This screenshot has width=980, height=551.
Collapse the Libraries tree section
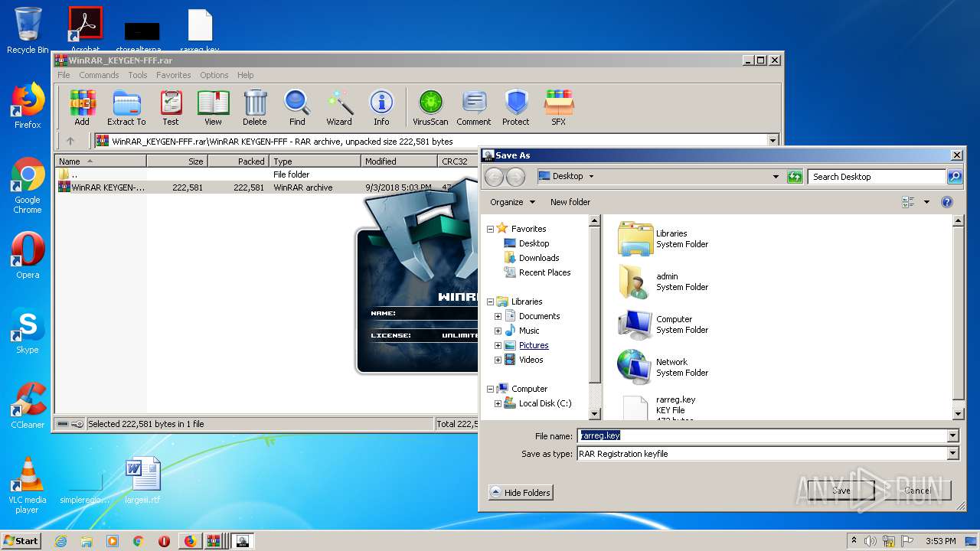tap(490, 302)
